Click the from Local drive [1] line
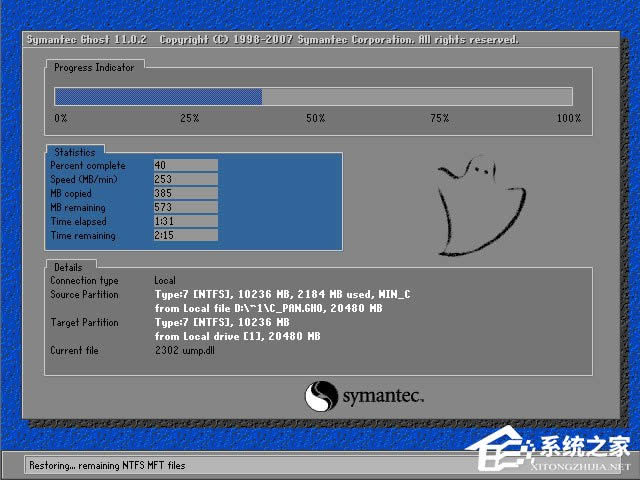 tap(238, 336)
